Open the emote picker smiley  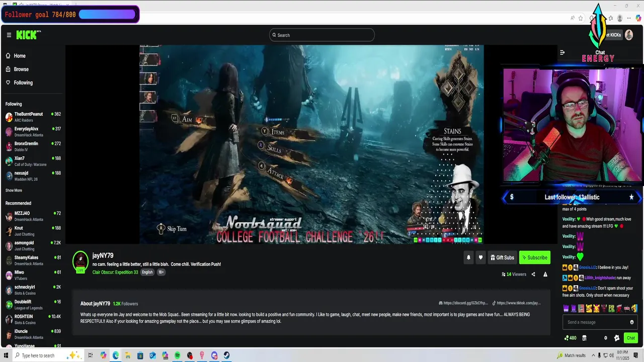tap(632, 322)
